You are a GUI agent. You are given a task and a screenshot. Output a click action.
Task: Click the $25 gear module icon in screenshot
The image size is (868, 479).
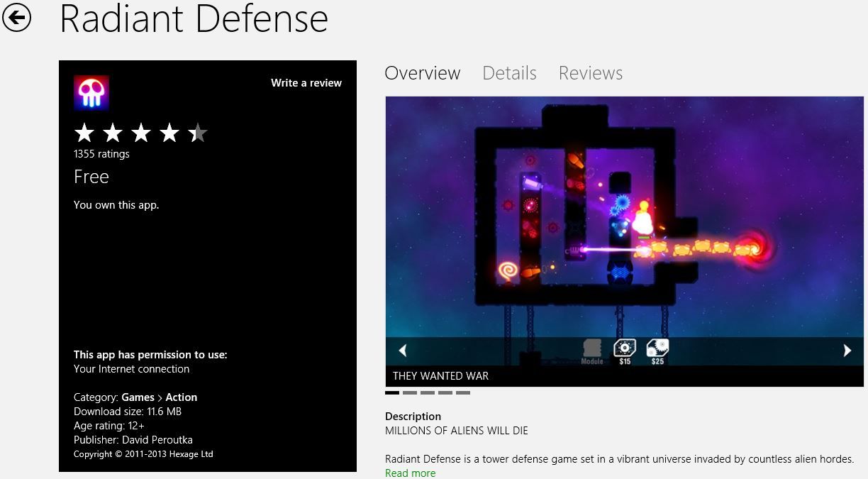tap(657, 351)
